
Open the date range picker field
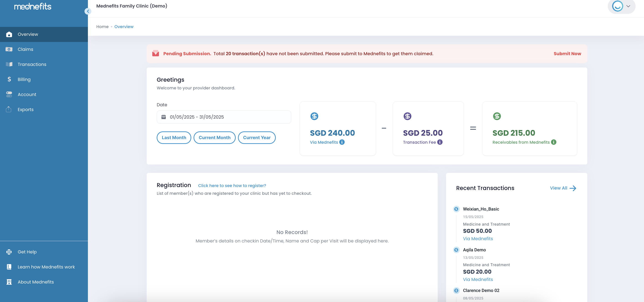(224, 117)
